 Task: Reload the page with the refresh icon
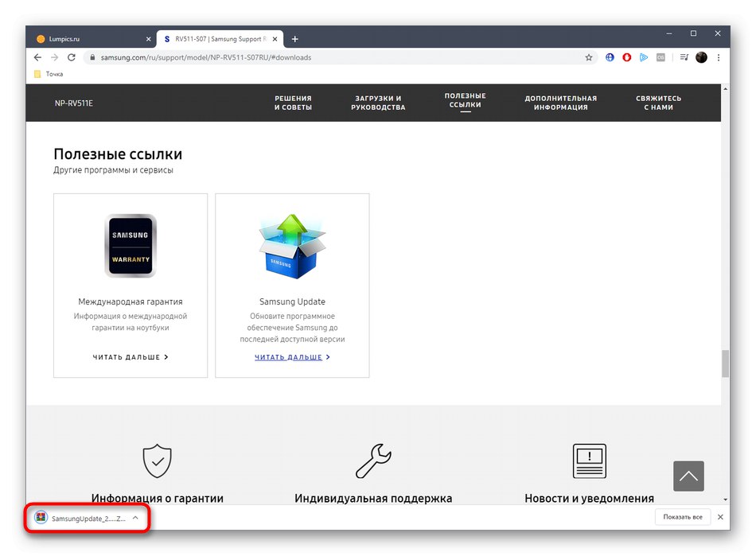pos(72,57)
